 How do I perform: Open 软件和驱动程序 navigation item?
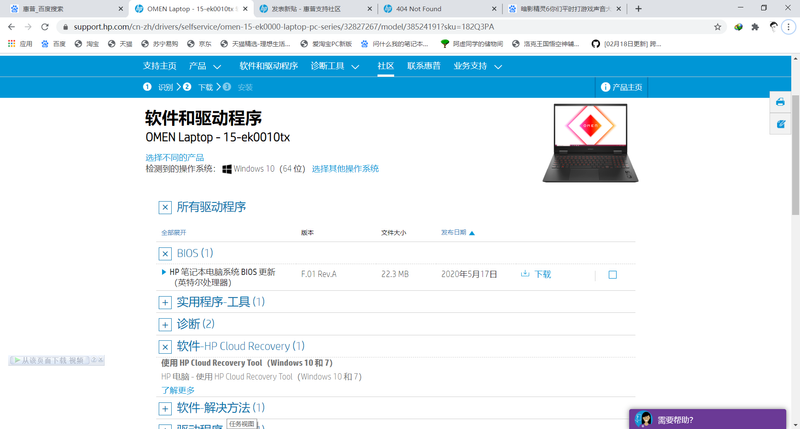[269, 66]
